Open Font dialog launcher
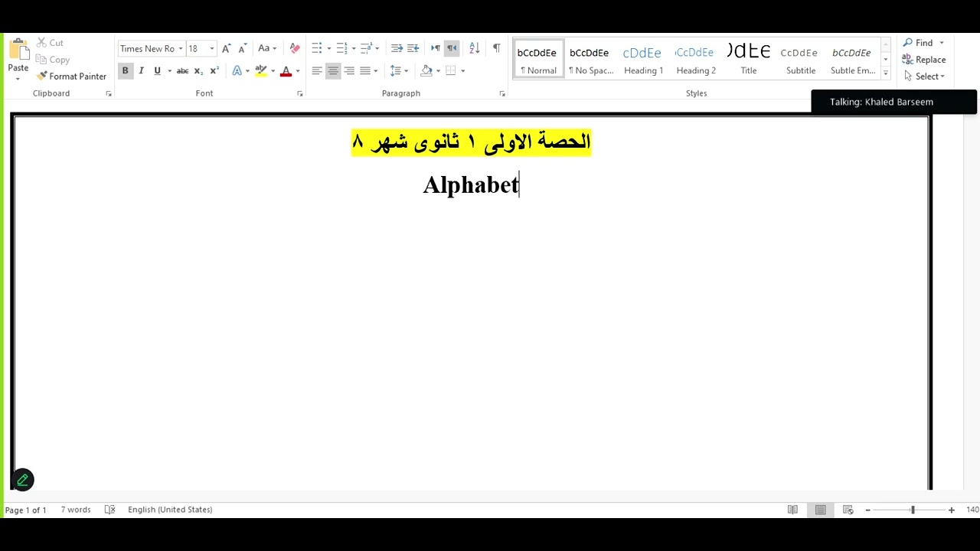This screenshot has height=551, width=980. click(299, 93)
